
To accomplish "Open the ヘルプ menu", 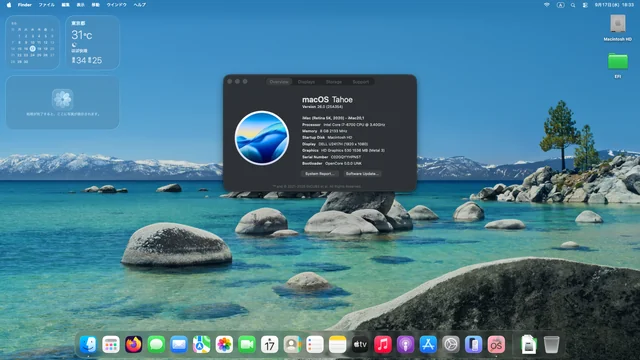I will [140, 5].
